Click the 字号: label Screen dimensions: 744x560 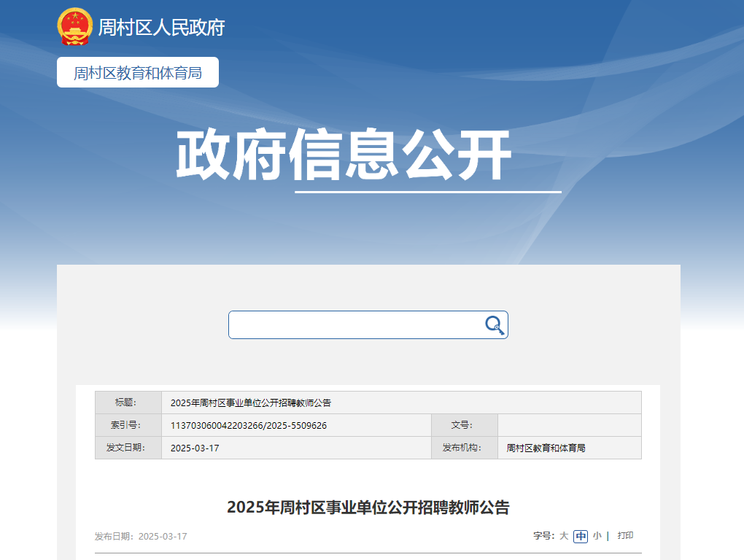coord(543,536)
